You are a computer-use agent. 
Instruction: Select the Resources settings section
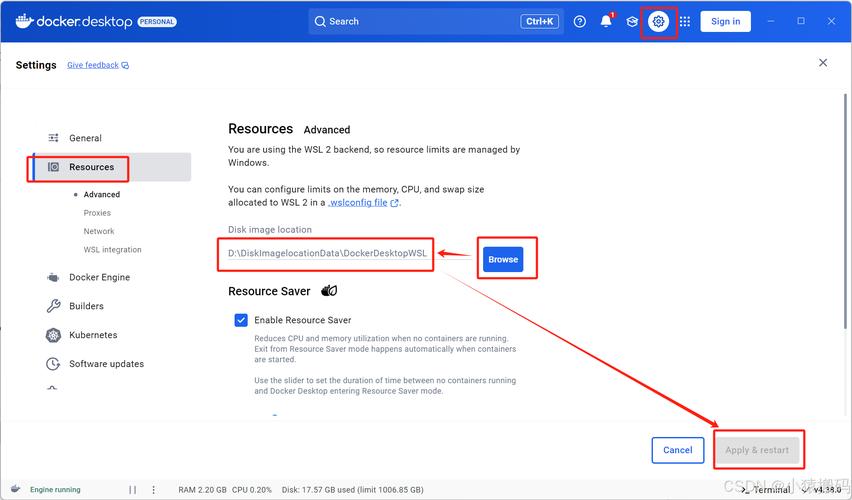[91, 167]
